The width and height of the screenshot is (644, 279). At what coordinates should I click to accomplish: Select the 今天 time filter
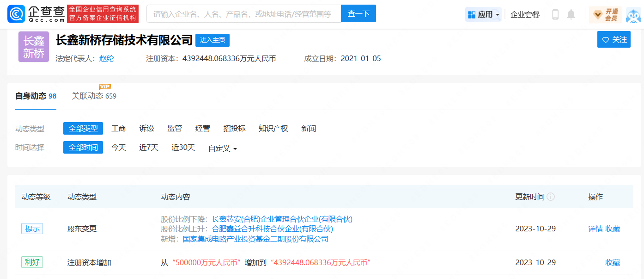click(119, 148)
